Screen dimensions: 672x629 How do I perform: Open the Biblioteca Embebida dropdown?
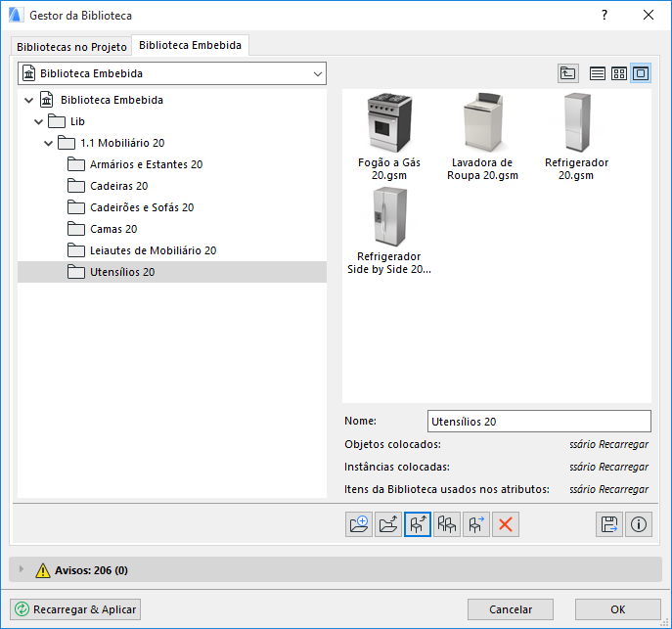click(172, 73)
